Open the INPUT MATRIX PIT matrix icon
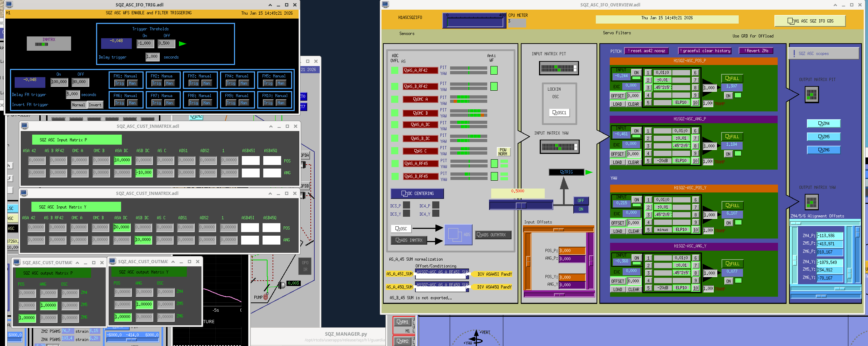Image resolution: width=868 pixels, height=346 pixels. 559,68
